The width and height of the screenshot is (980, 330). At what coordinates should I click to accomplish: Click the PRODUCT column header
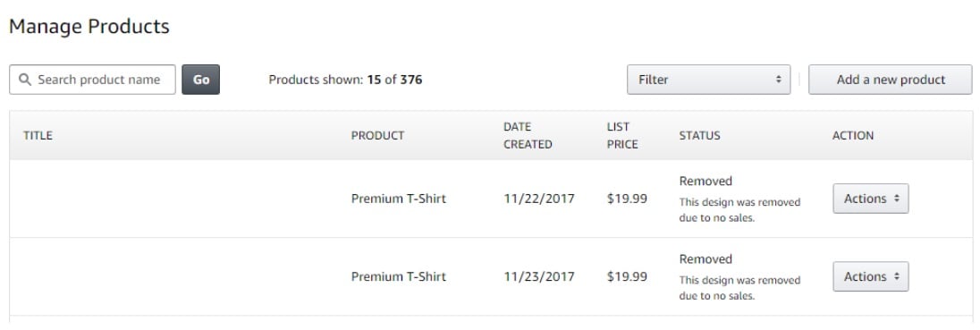[x=377, y=136]
